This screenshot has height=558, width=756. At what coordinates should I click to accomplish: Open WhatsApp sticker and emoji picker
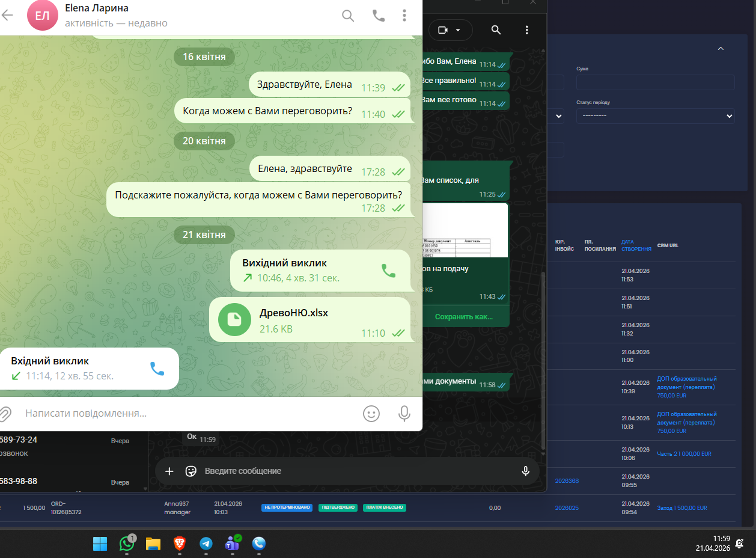pos(191,471)
